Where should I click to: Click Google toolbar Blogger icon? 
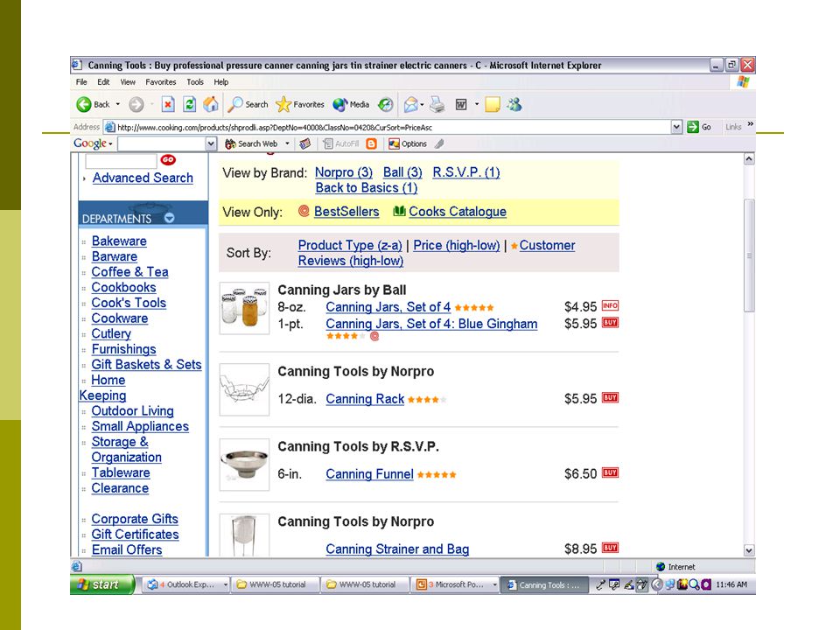pos(371,143)
